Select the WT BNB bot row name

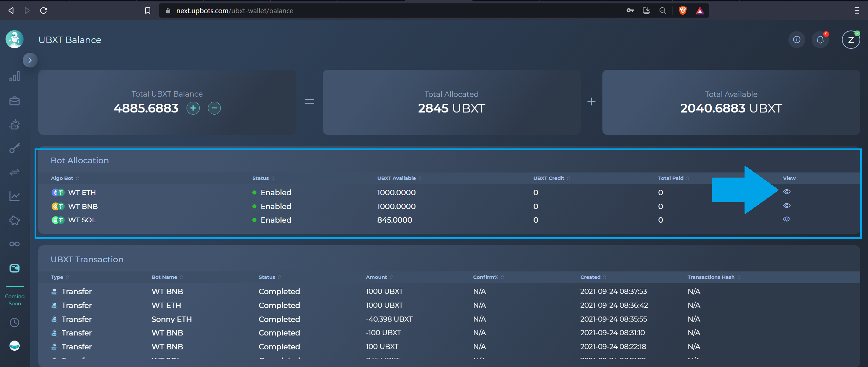(x=83, y=206)
